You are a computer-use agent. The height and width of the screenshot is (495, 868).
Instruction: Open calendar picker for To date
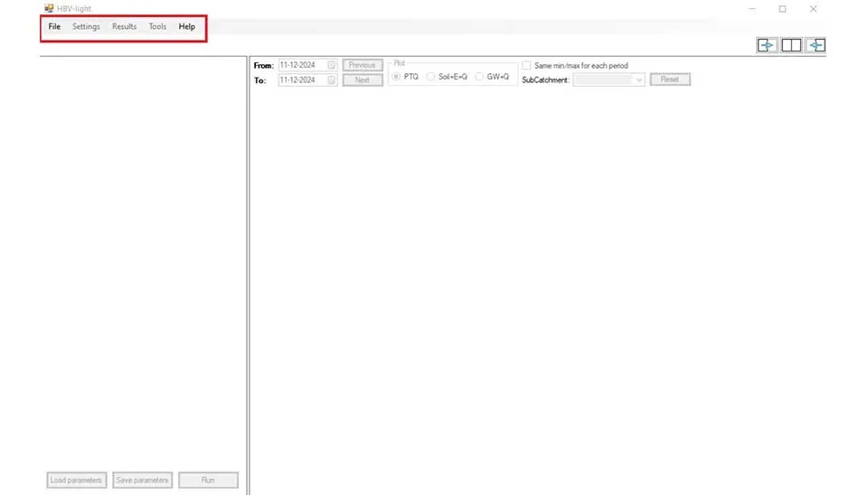click(x=332, y=80)
